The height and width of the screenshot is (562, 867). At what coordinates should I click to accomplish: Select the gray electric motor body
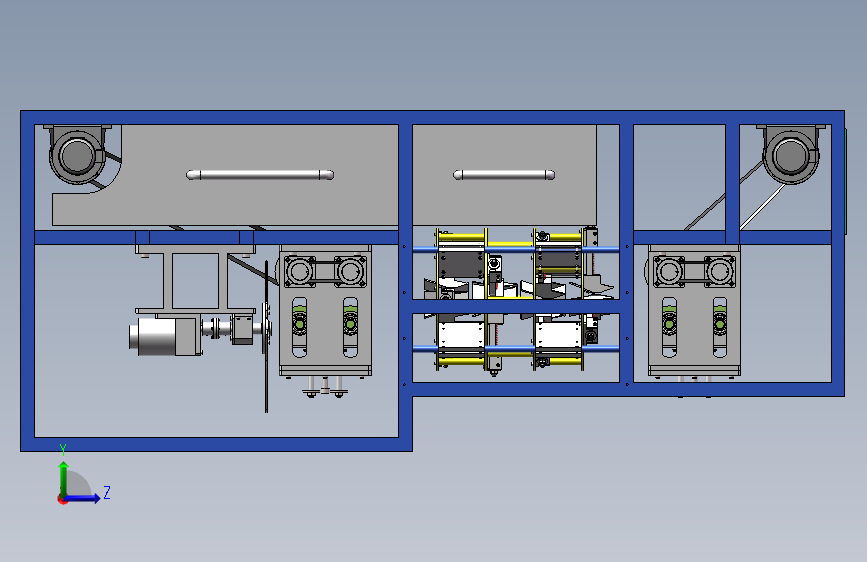164,336
